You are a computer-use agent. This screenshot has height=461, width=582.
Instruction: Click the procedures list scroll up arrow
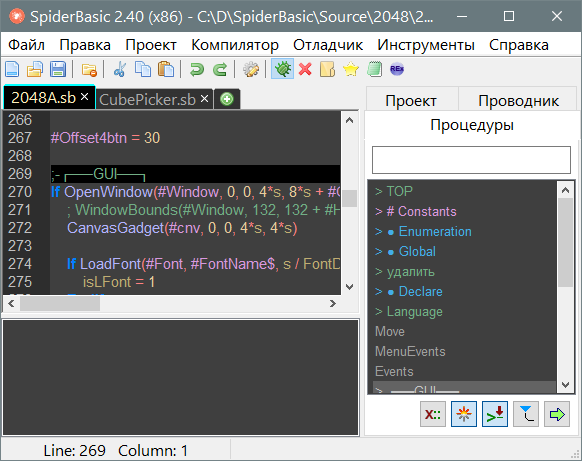(x=565, y=190)
